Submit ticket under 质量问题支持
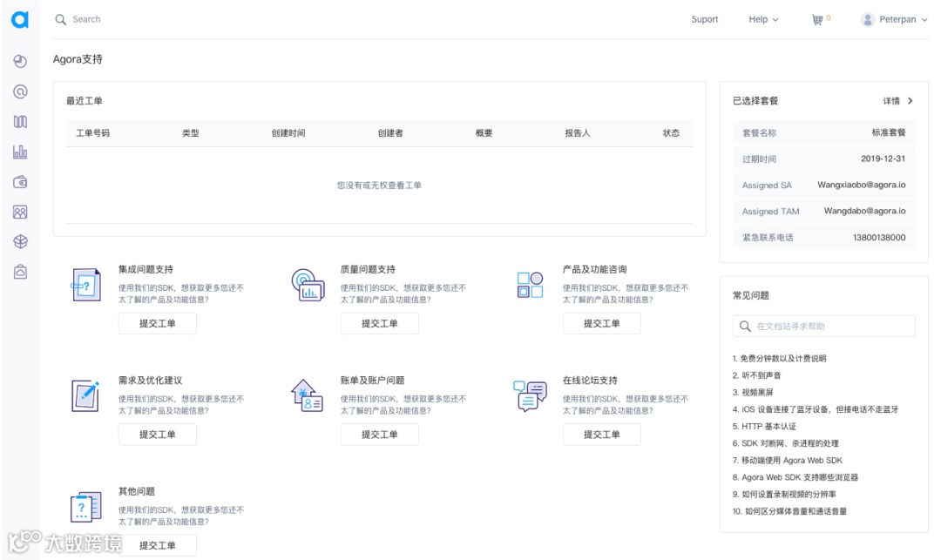Image resolution: width=941 pixels, height=560 pixels. [379, 324]
